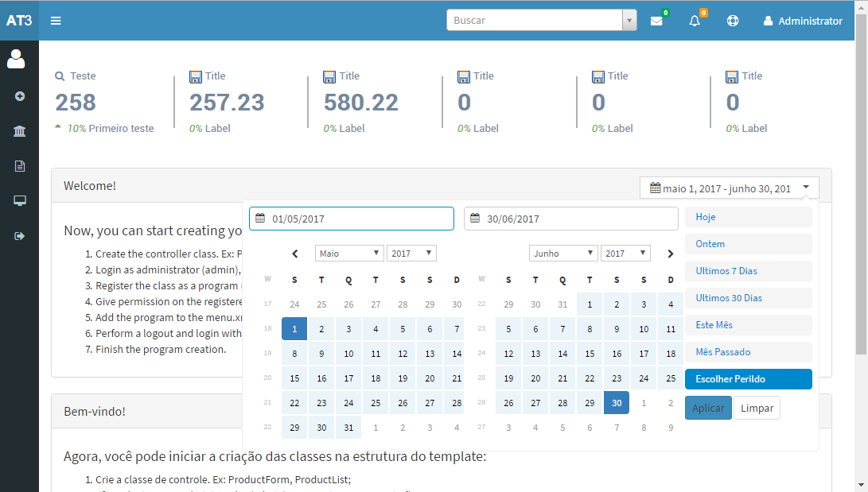868x492 pixels.
Task: Open the messages envelope icon
Action: [x=657, y=21]
